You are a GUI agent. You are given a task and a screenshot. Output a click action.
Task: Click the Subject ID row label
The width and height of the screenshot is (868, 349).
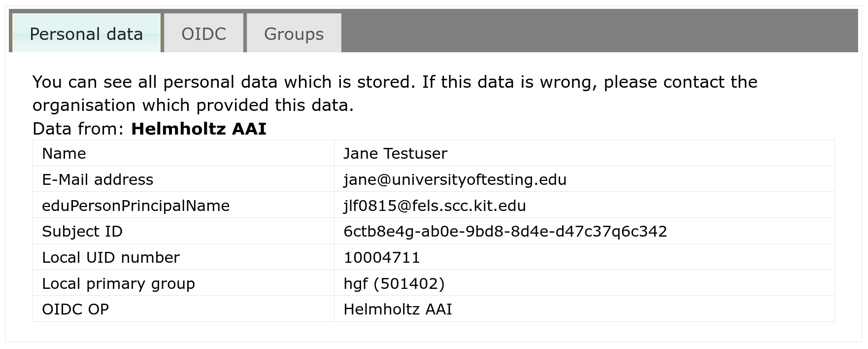82,231
